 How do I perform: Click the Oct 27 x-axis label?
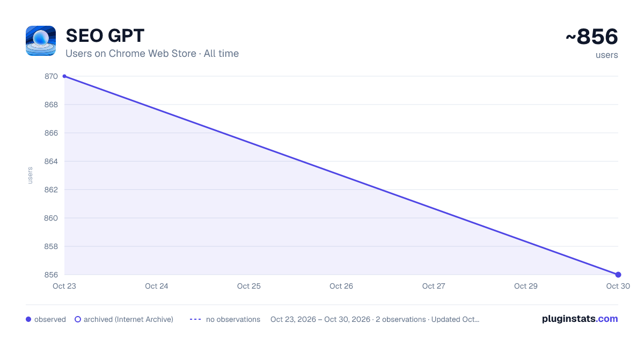coord(434,286)
